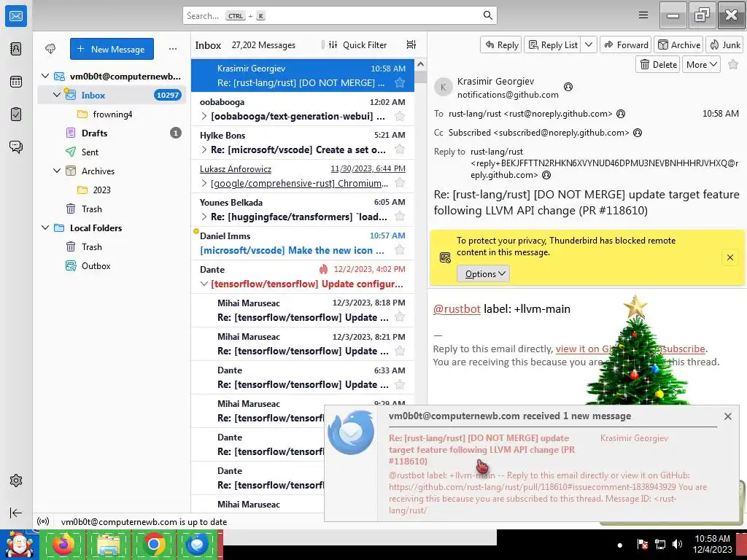Image resolution: width=747 pixels, height=560 pixels.
Task: Open the Address Book icon
Action: coord(16,49)
